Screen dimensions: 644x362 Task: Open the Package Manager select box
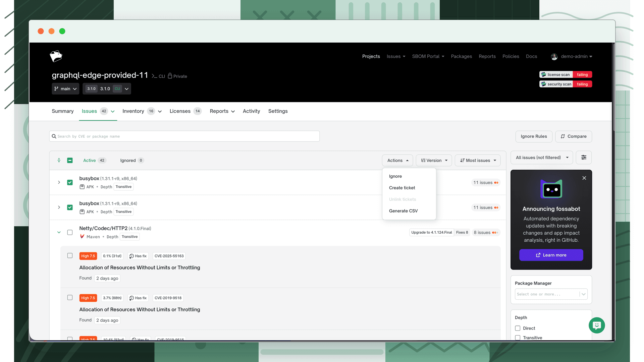point(551,294)
